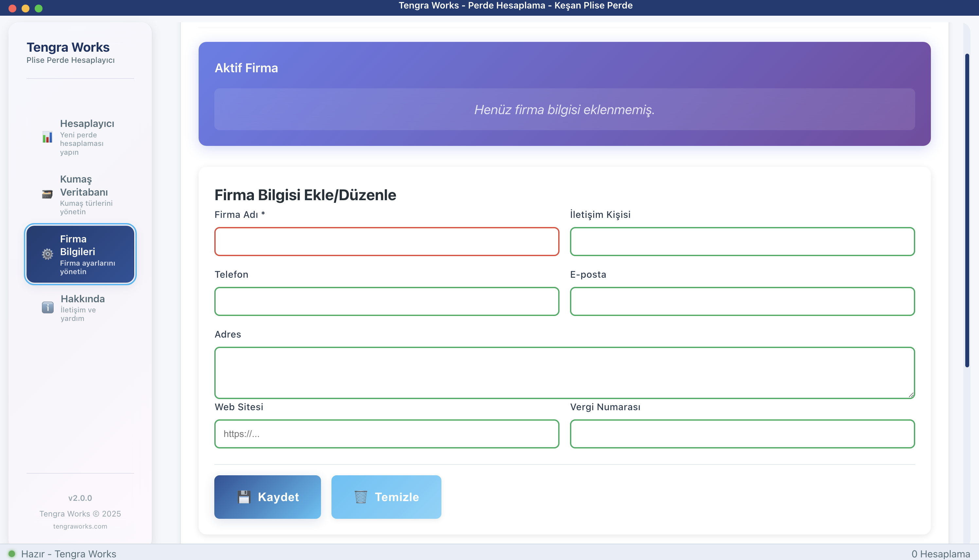The image size is (979, 560).
Task: Click the Kumaş Veritabanı drawer icon
Action: click(47, 195)
